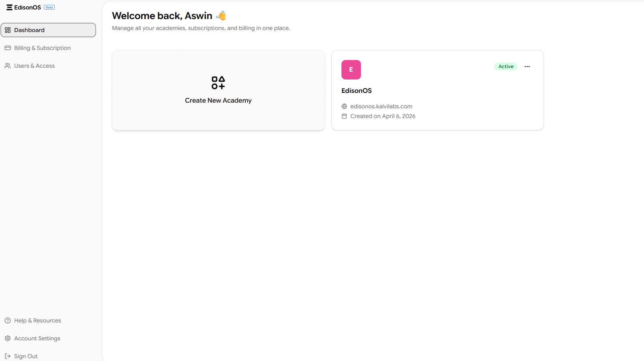Click the EdisonOS academy name on card
The image size is (644, 361).
click(x=356, y=90)
